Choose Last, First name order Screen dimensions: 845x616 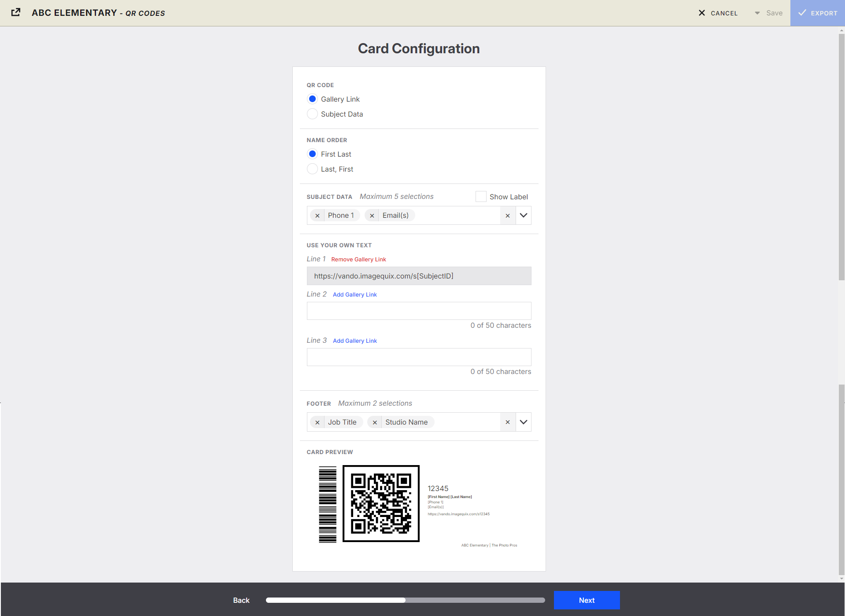312,169
